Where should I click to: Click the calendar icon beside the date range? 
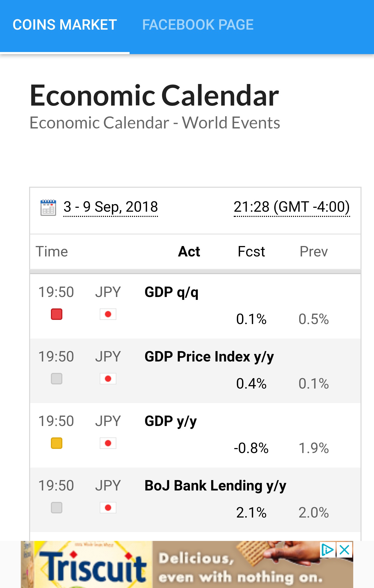(48, 207)
